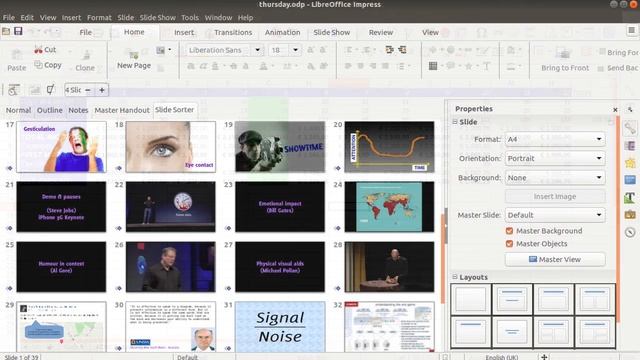640x360 pixels.
Task: Open the Orientation dropdown showing Portrait
Action: (555, 158)
